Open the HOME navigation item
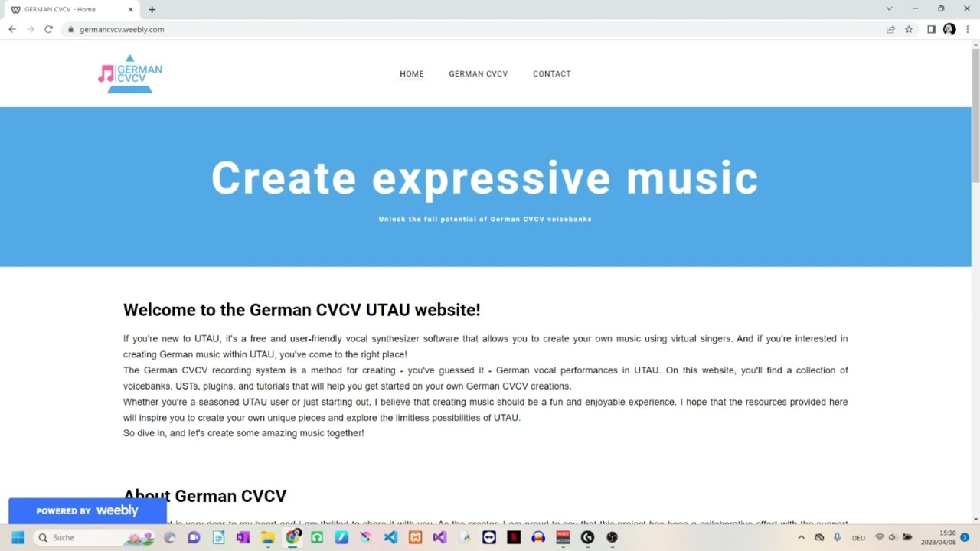This screenshot has width=980, height=551. (x=411, y=73)
